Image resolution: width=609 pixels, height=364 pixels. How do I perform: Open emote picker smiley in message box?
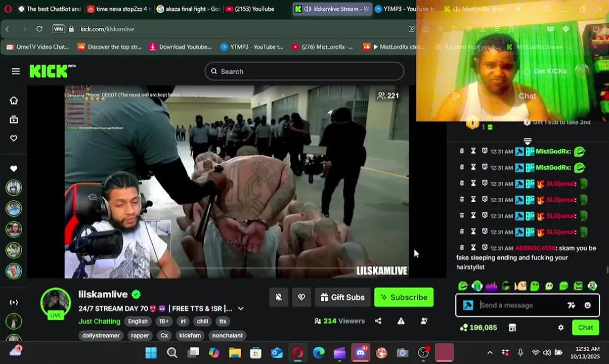click(x=587, y=305)
